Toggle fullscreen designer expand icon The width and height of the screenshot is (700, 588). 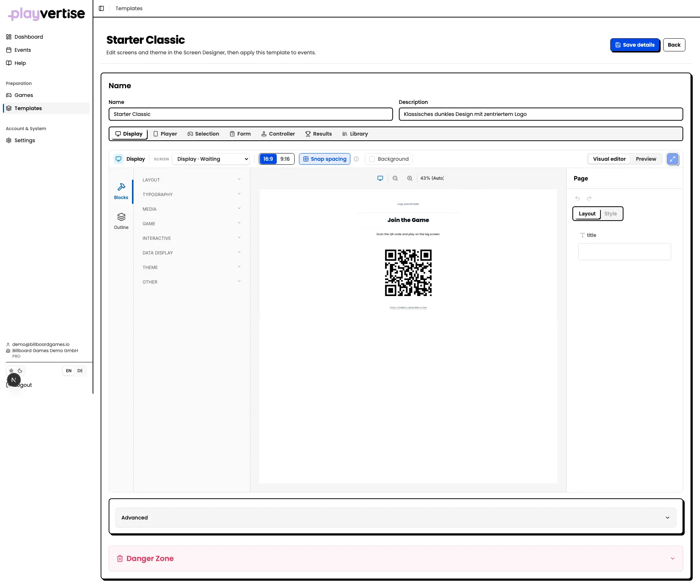pyautogui.click(x=673, y=159)
